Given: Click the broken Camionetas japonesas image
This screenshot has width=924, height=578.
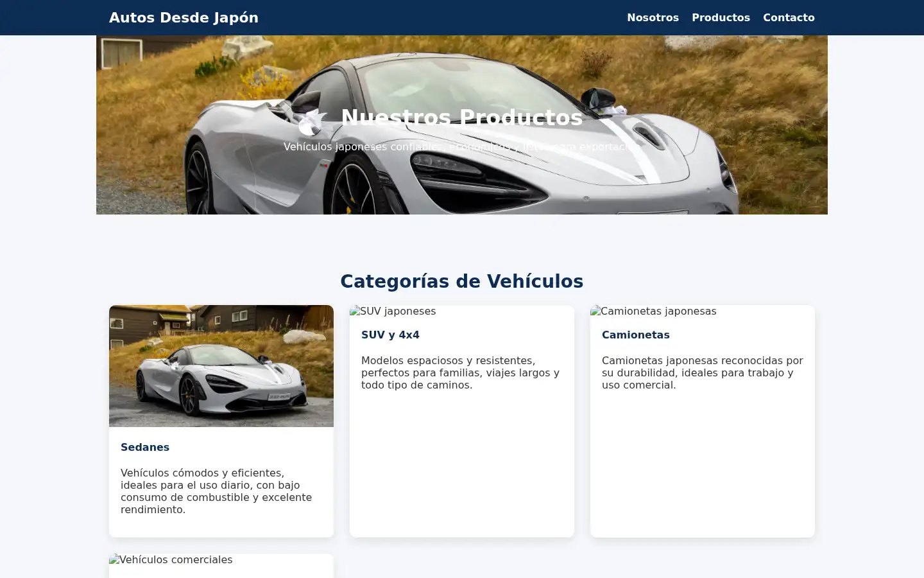Looking at the screenshot, I should pos(653,311).
